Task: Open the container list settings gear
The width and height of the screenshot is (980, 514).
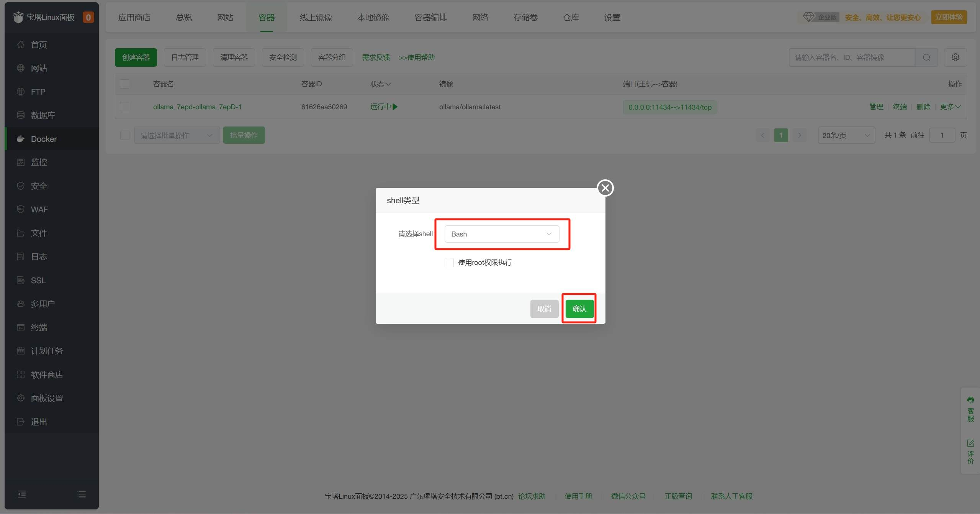Action: pos(955,57)
